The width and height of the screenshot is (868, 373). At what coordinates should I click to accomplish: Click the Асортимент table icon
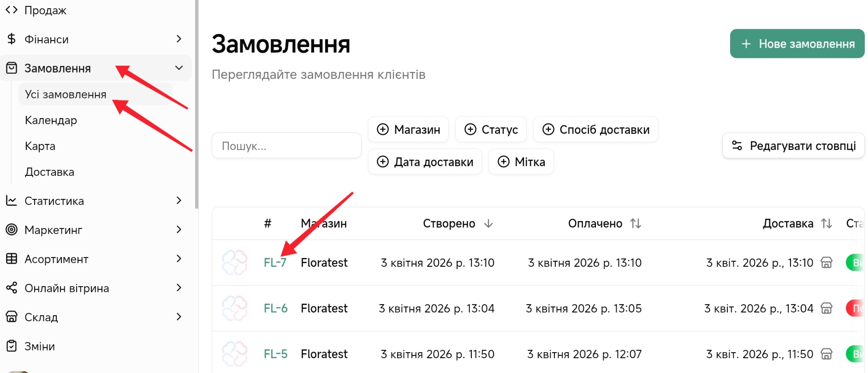[12, 259]
